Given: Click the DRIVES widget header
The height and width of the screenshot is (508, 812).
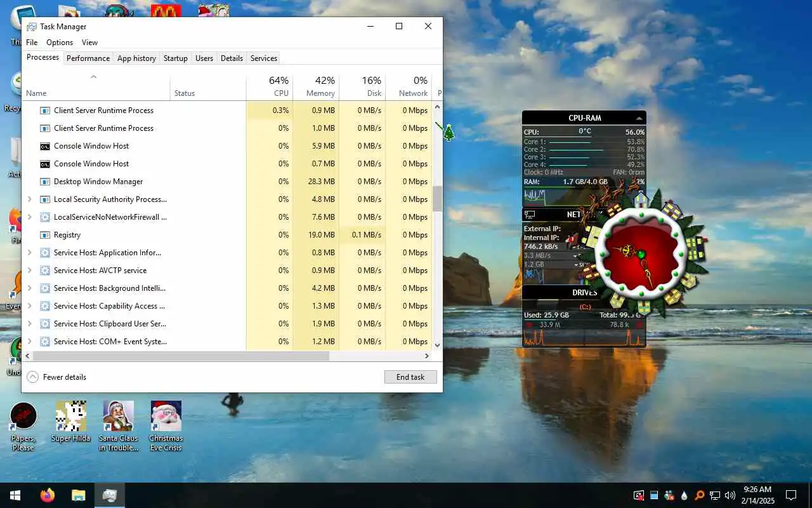Looking at the screenshot, I should (584, 293).
